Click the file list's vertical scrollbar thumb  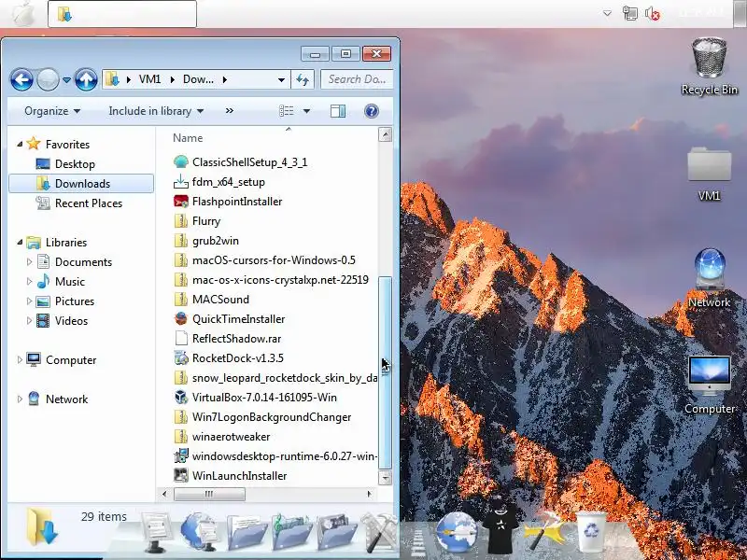tap(385, 372)
